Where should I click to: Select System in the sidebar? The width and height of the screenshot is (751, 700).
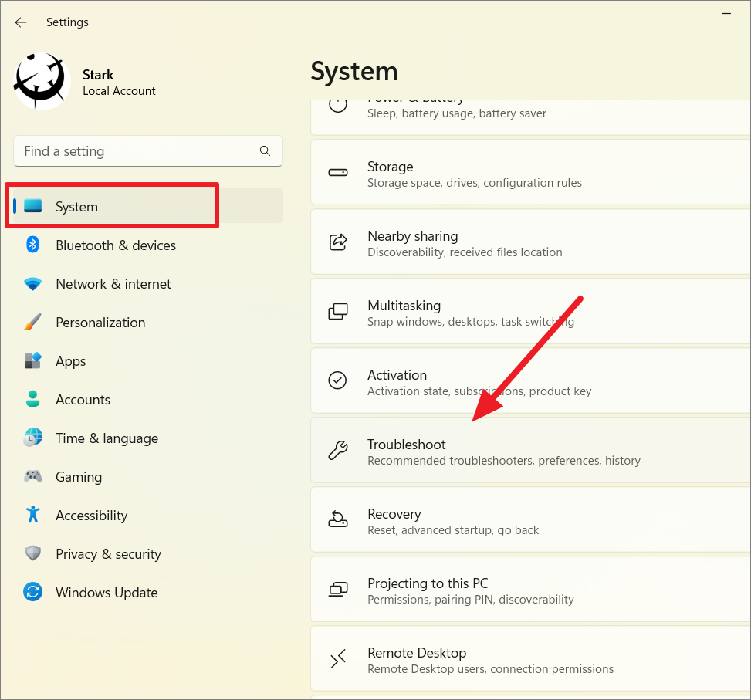(x=148, y=206)
